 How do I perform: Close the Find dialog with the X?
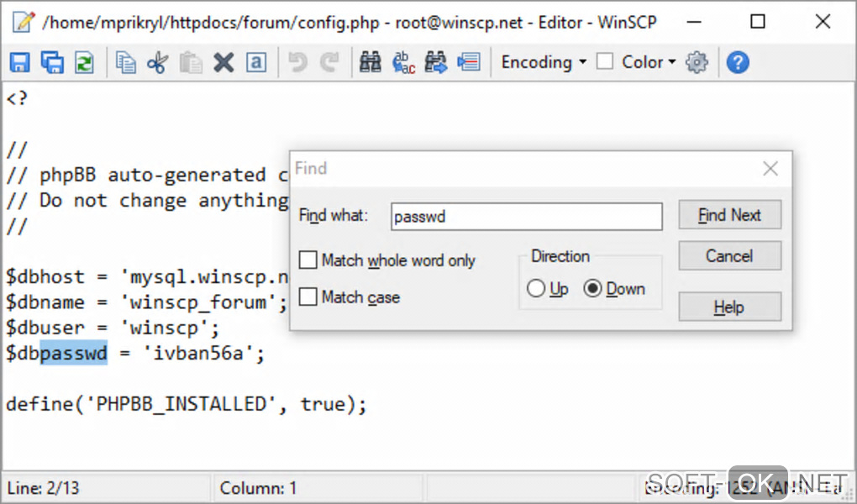pos(770,168)
